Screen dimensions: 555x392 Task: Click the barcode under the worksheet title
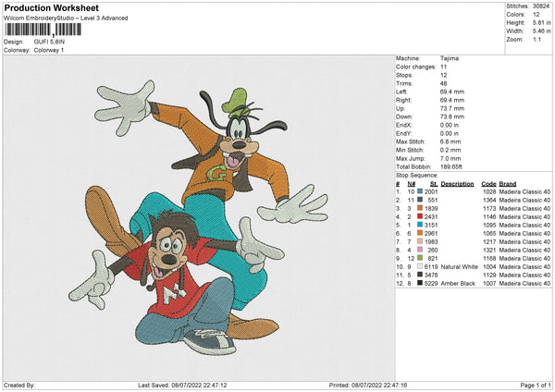click(43, 30)
